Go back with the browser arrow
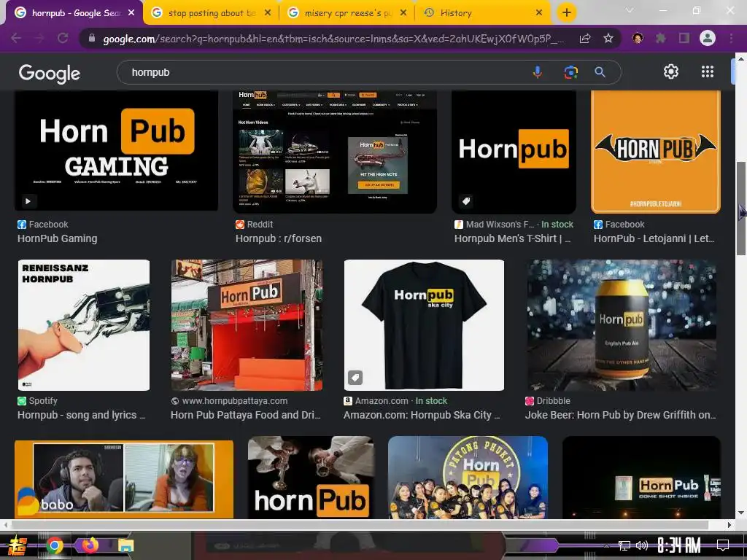 [x=16, y=38]
